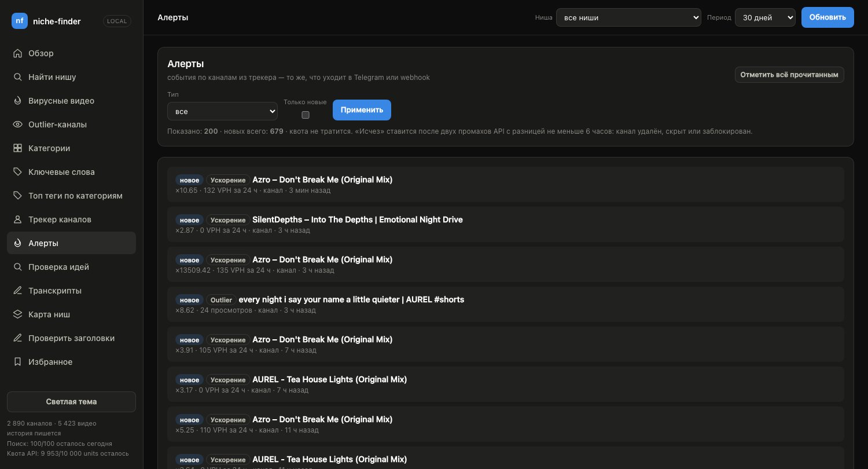The width and height of the screenshot is (868, 469).
Task: Expand the Тип filter dropdown
Action: (x=222, y=111)
